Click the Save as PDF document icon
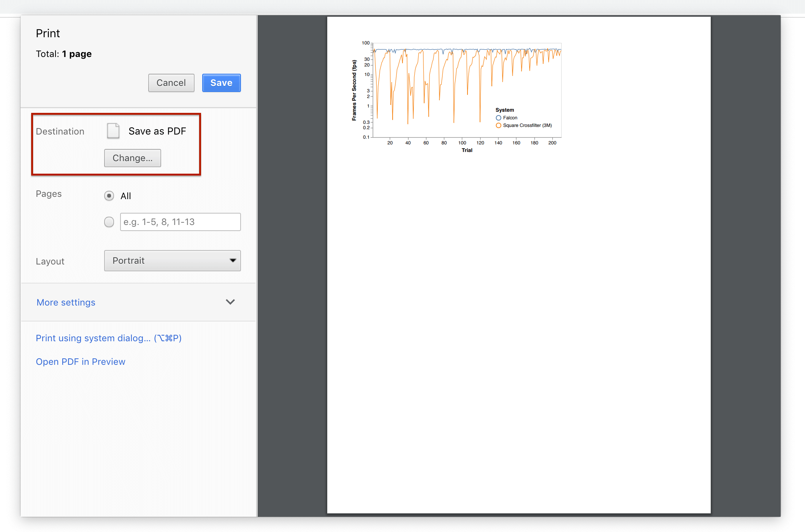This screenshot has width=805, height=532. (113, 131)
